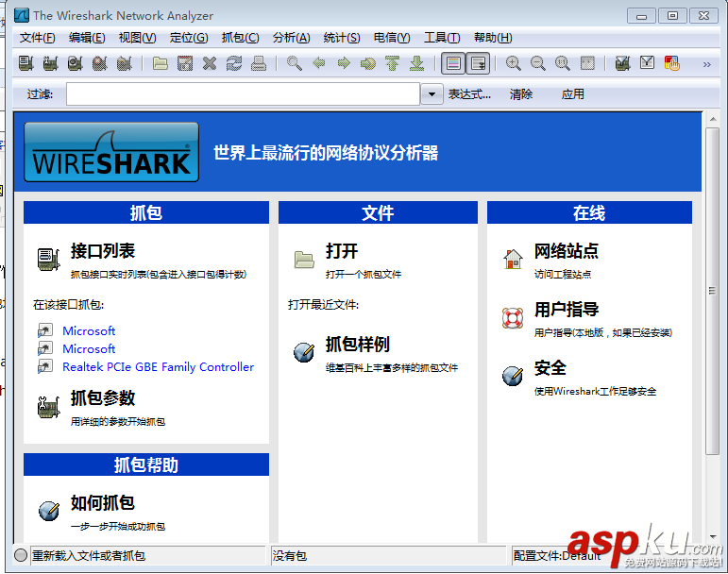Start a new live capture toolbar icon

tap(76, 62)
